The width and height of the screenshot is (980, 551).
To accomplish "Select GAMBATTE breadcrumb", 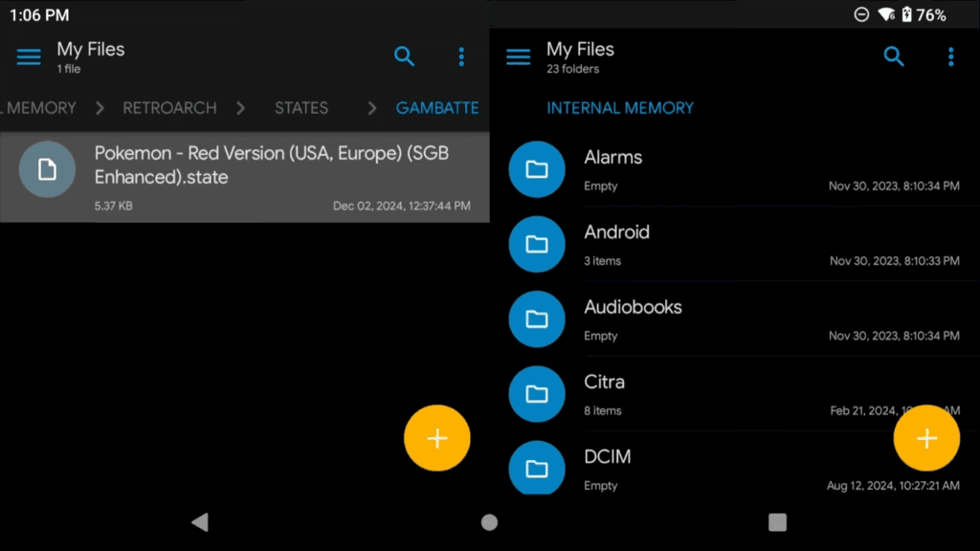I will click(437, 108).
